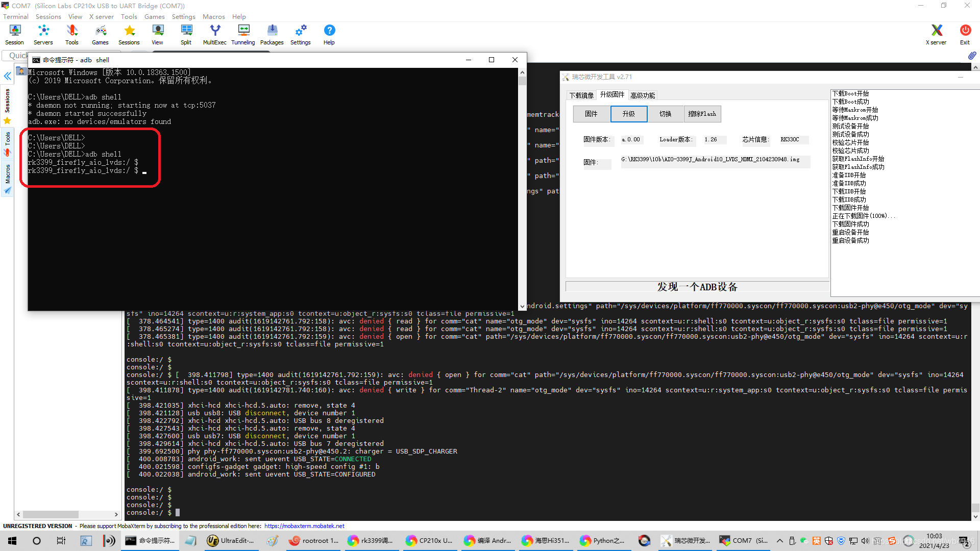Click the 擦除Flash button
Image resolution: width=980 pixels, height=551 pixels.
pos(702,114)
